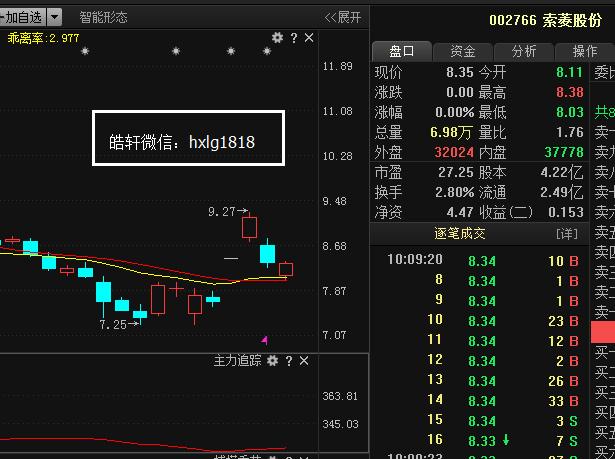This screenshot has height=459, width=615.
Task: Select the latest red hollow candlestick
Action: pos(286,270)
